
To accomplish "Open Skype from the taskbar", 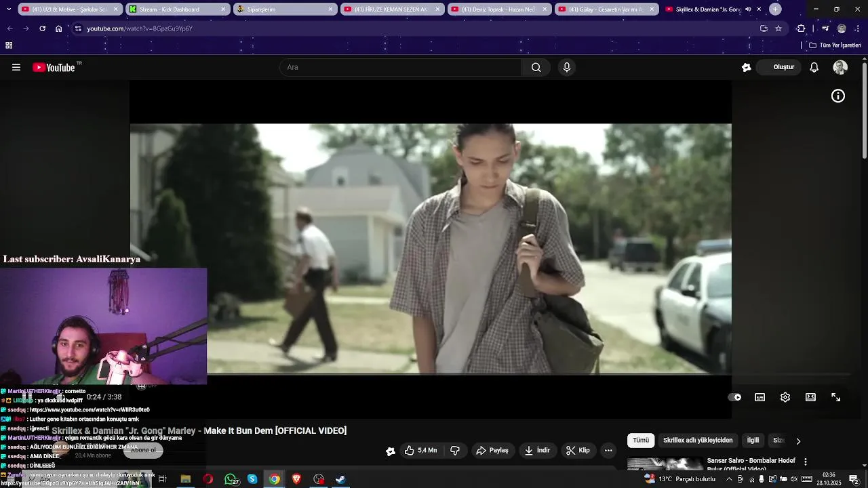I will [252, 479].
